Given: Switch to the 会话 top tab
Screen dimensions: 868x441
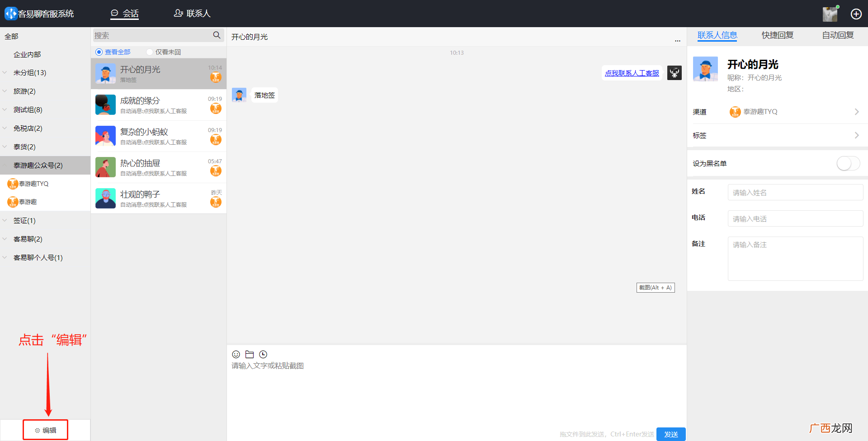Looking at the screenshot, I should click(x=125, y=14).
